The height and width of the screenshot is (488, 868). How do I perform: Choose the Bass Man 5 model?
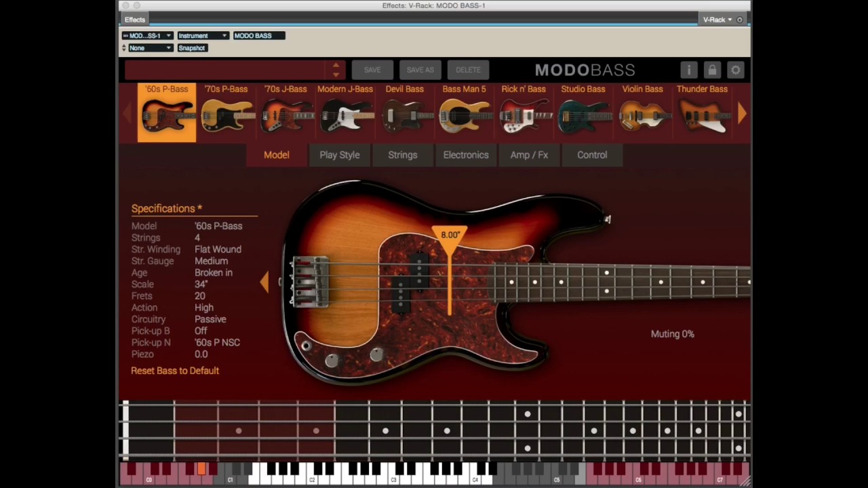point(464,113)
